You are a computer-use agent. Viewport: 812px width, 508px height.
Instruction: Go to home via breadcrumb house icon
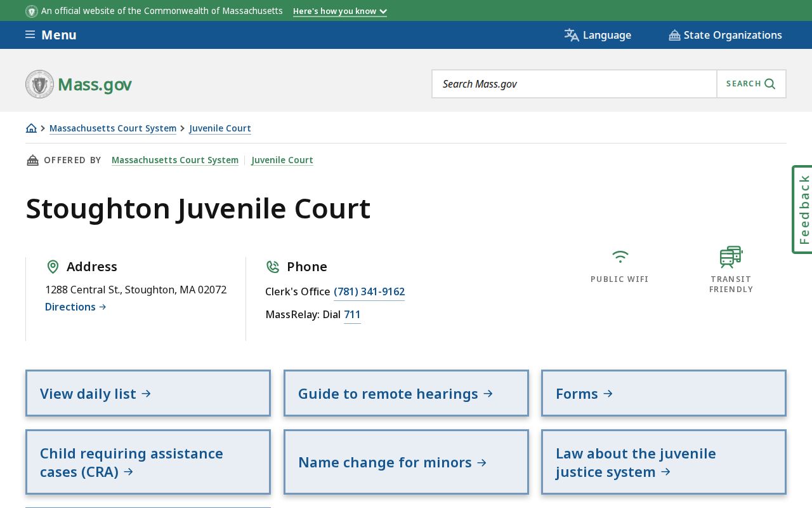[31, 128]
